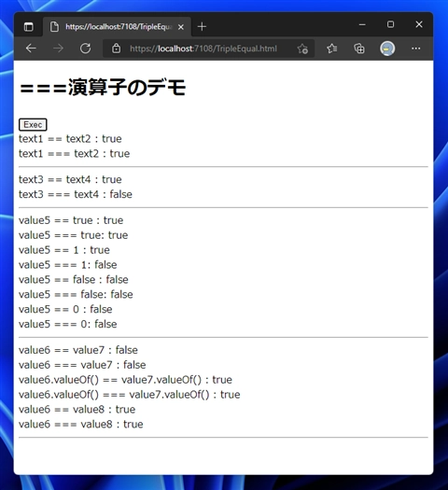This screenshot has height=490, width=448.
Task: Minimize the browser window
Action: [362, 24]
